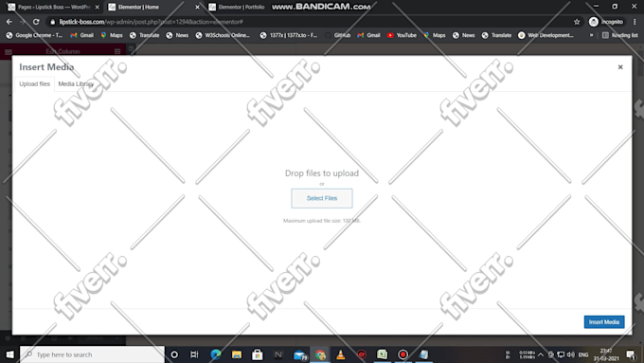Switch to the Media Library tab
Image resolution: width=644 pixels, height=363 pixels.
tap(76, 83)
